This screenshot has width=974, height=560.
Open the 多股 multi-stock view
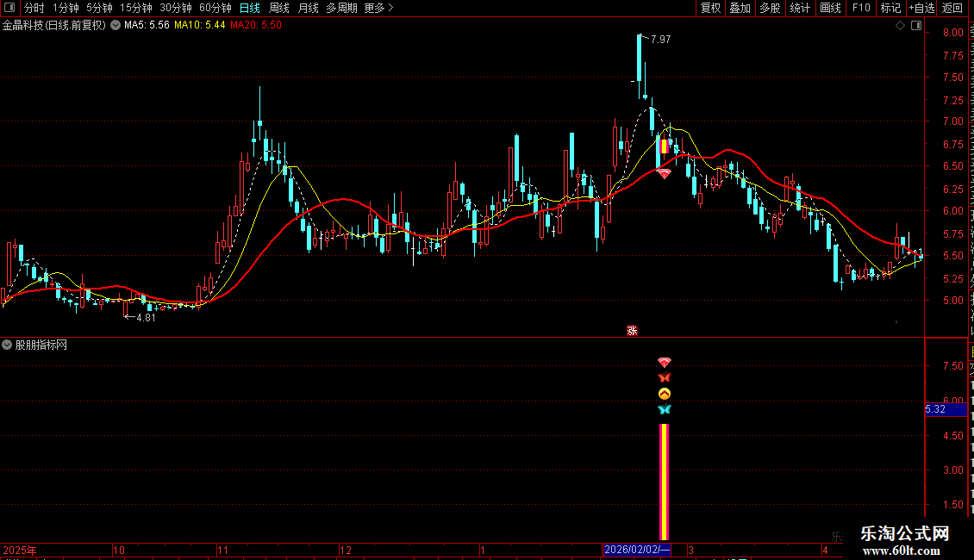coord(770,8)
